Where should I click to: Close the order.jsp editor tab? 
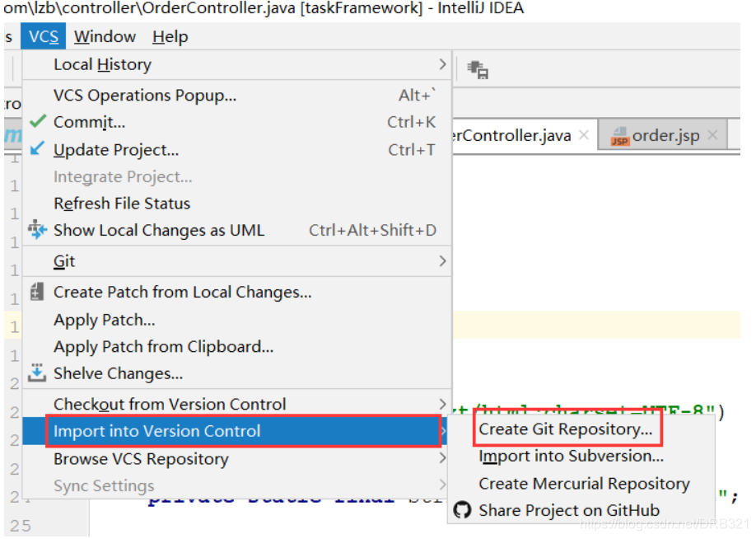pyautogui.click(x=712, y=135)
